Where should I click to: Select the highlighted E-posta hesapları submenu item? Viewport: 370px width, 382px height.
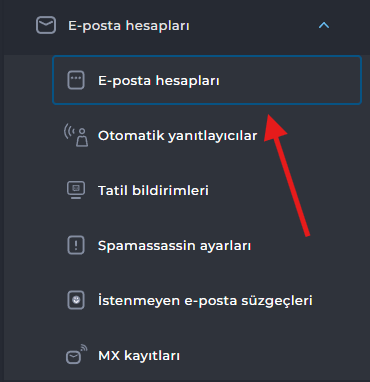point(207,80)
